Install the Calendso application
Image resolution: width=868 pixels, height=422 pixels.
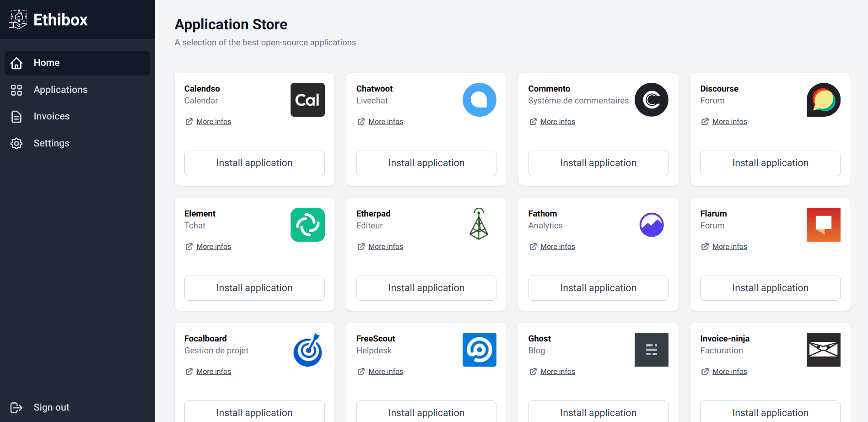point(254,163)
